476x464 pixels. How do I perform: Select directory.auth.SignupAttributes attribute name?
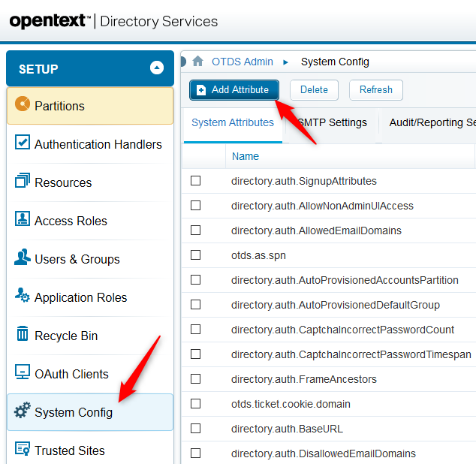coord(304,181)
